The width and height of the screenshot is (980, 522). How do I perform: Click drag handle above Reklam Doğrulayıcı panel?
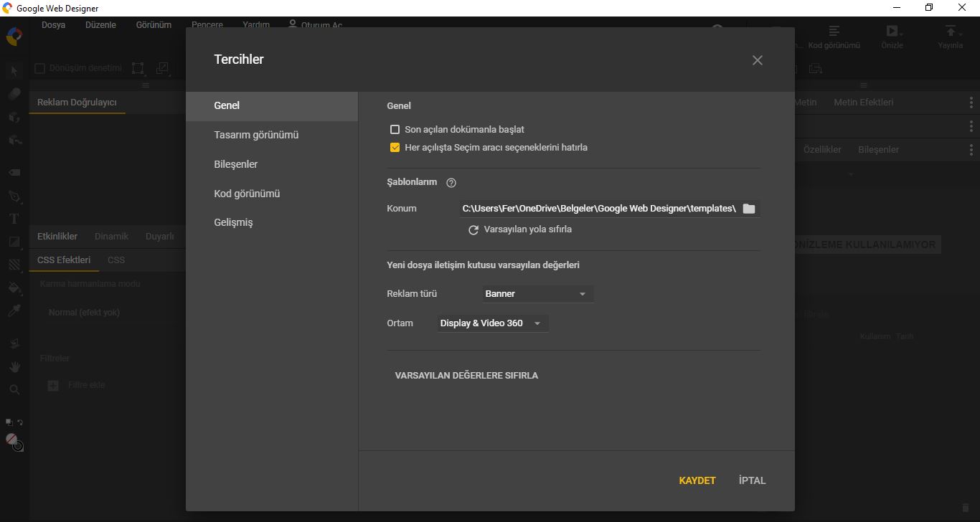[x=146, y=85]
